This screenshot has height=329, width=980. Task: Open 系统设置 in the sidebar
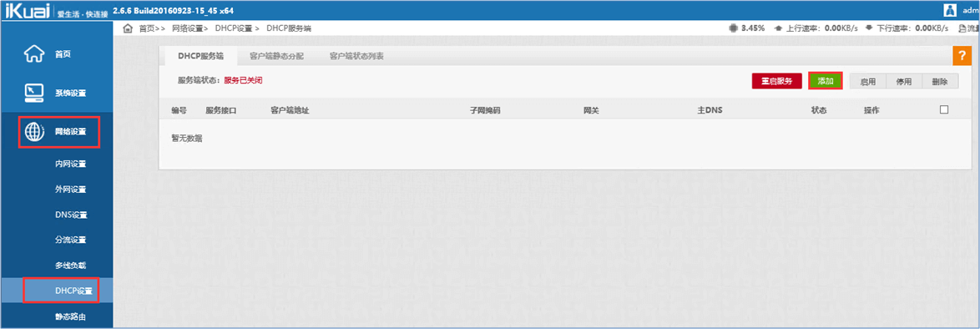(71, 94)
